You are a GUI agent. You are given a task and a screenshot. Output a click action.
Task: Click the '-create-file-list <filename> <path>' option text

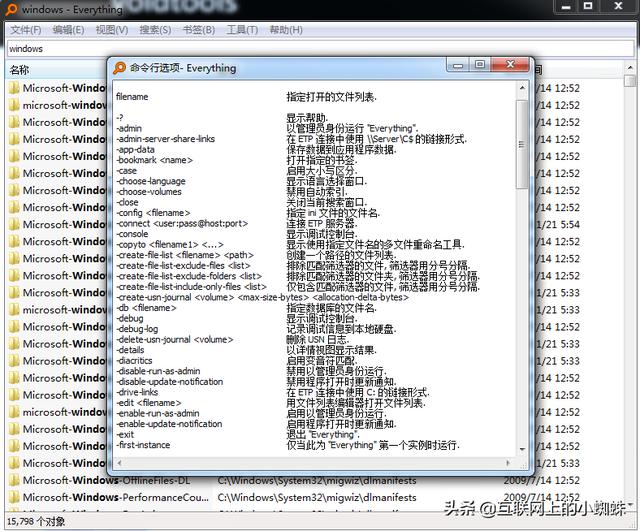(185, 255)
